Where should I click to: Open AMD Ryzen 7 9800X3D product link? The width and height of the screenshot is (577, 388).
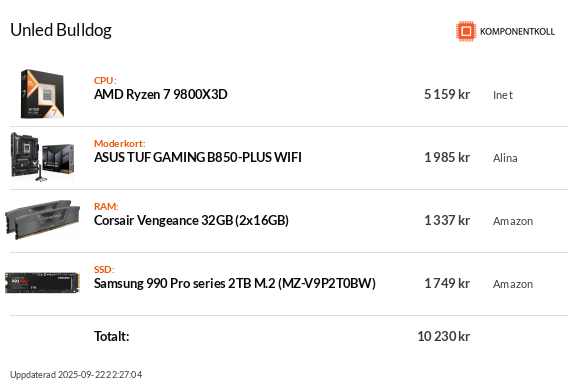[x=160, y=95]
